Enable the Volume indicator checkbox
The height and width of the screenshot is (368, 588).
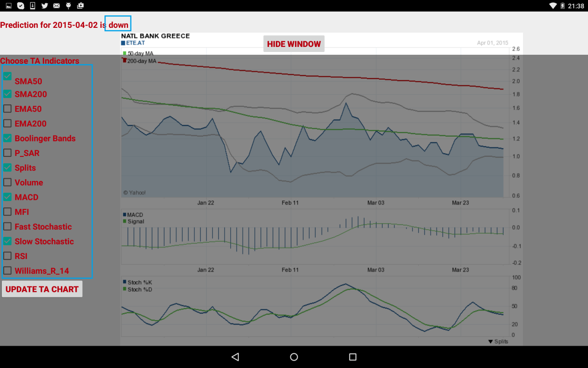point(7,182)
